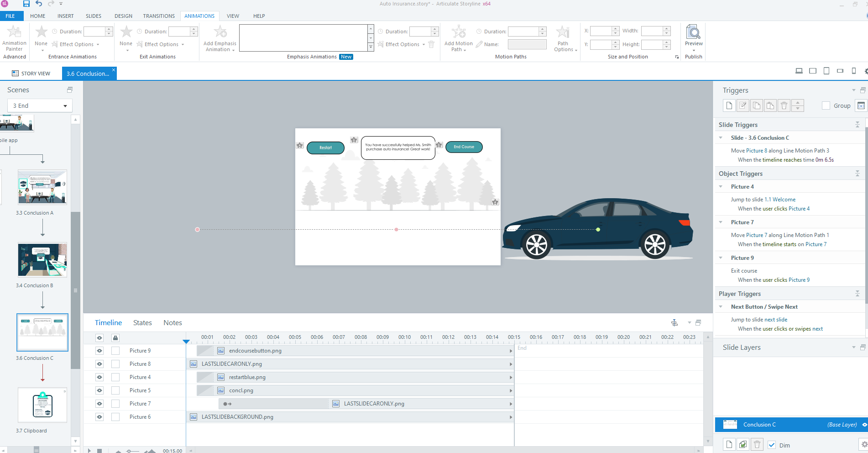Click the timeline play button
The image size is (868, 453).
tap(89, 450)
